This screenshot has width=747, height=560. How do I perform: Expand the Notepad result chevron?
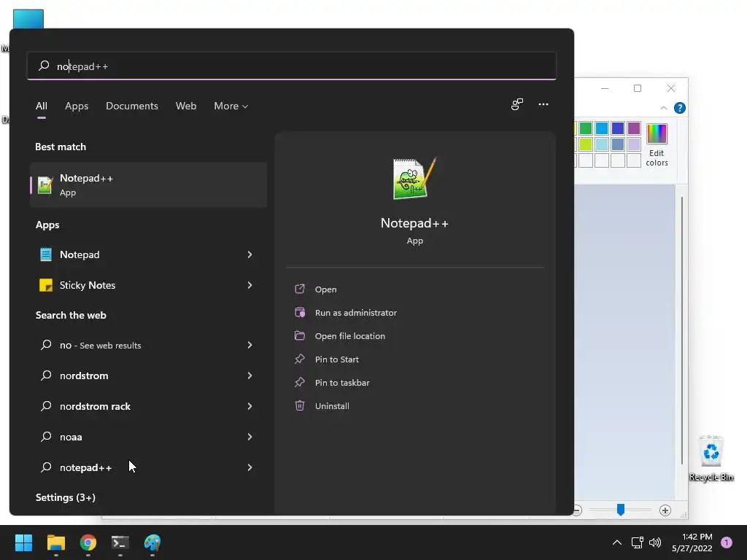[x=249, y=254]
